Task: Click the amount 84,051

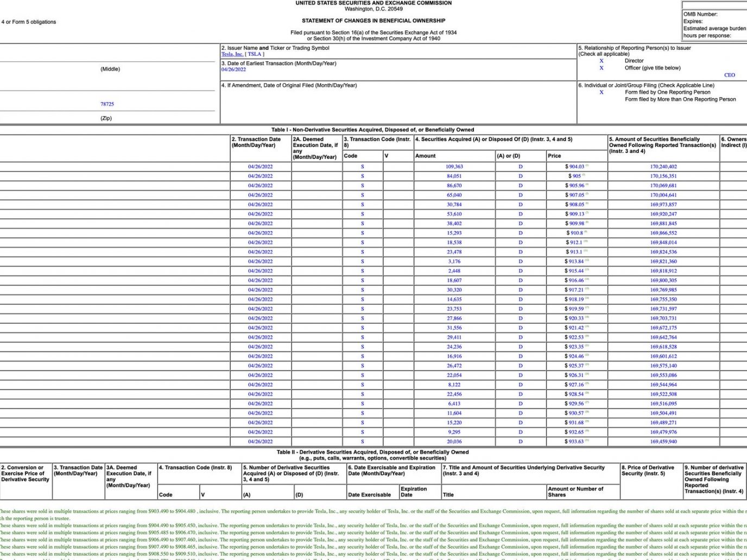Action: coord(454,176)
